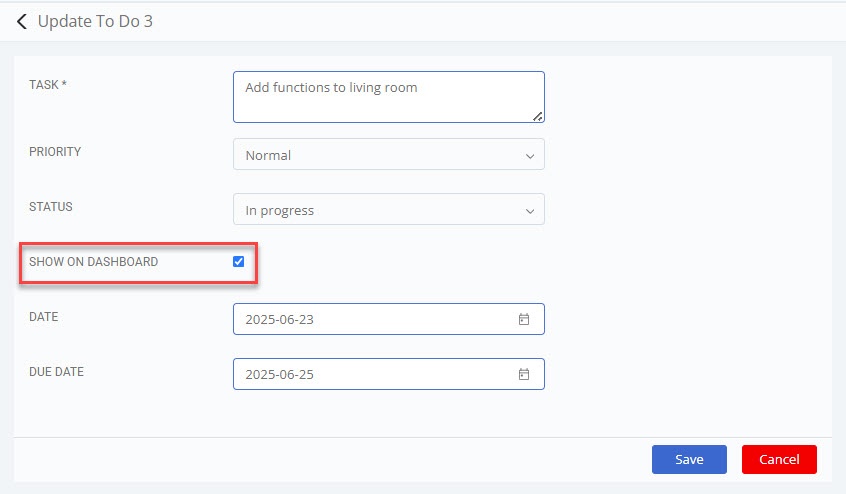Click the DUE DATE field label
Viewport: 846px width, 494px height.
57,372
